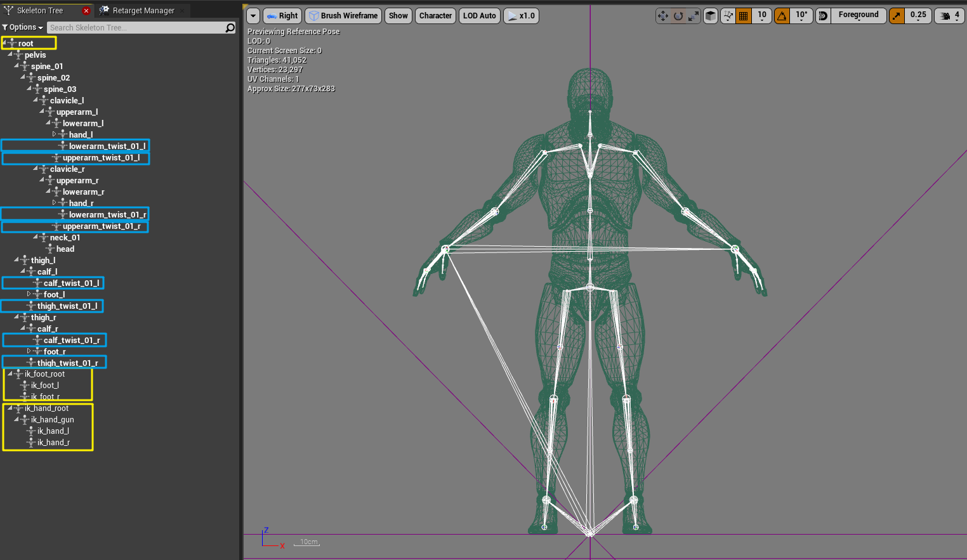Open surface snapping options
This screenshot has width=967, height=560.
pos(728,16)
